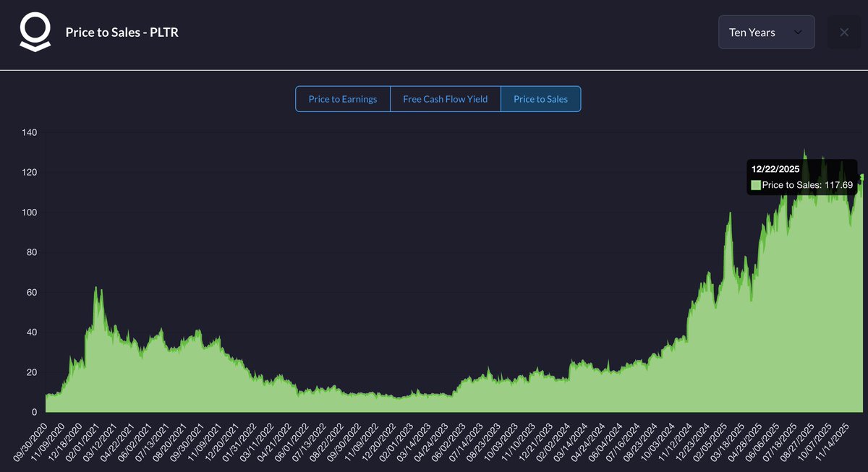Image resolution: width=868 pixels, height=472 pixels.
Task: Click the Palantir logo icon
Action: point(35,33)
